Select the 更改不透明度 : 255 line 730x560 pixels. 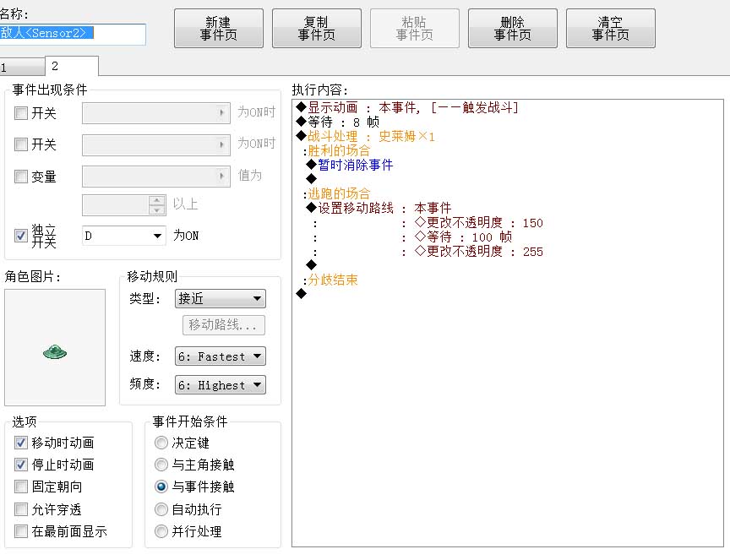tap(478, 252)
